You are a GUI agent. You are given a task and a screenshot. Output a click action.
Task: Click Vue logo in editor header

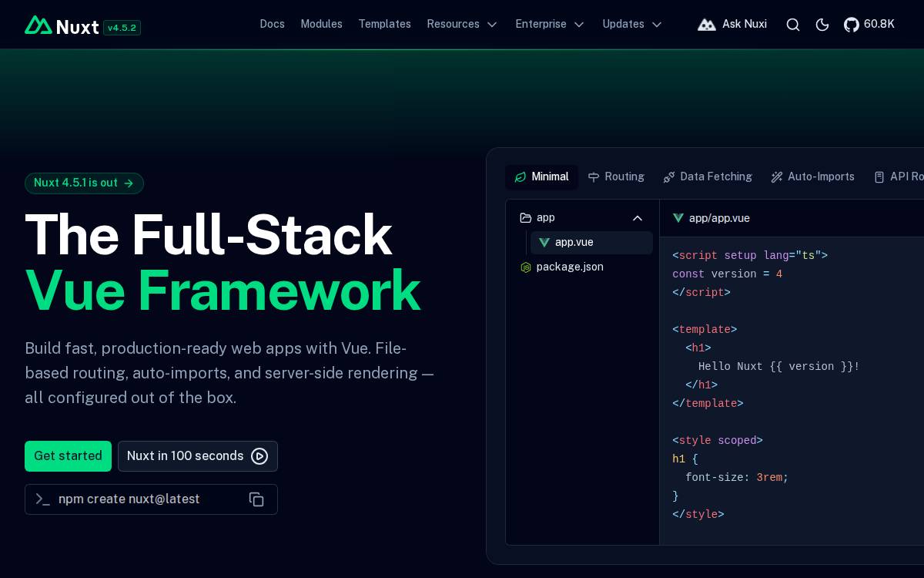(x=678, y=218)
